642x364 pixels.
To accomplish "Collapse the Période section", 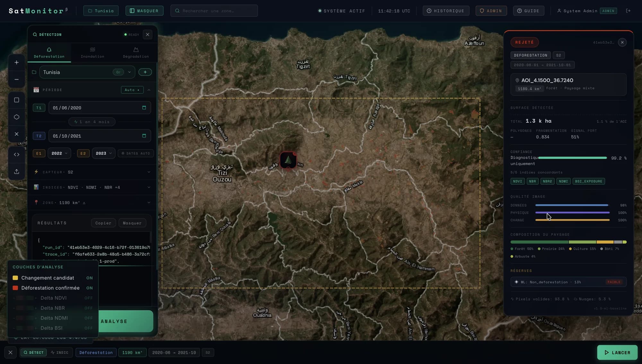I will coord(149,90).
